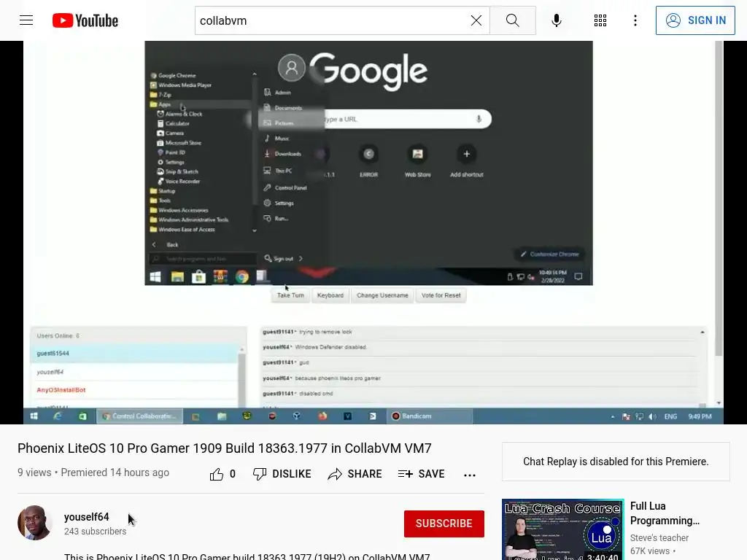
Task: Click the Bandicam taskbar item in the video
Action: pos(429,416)
